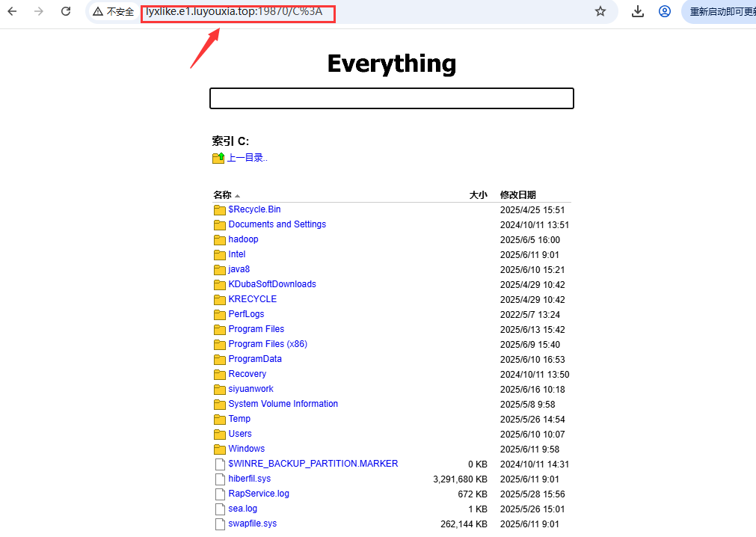Click folder icon beside ProgramData
756x537 pixels.
(x=220, y=359)
